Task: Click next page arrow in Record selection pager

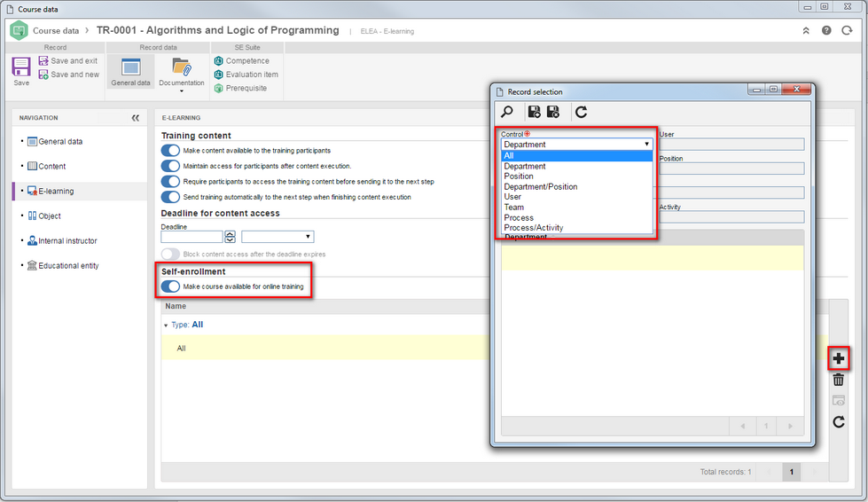Action: pos(791,427)
